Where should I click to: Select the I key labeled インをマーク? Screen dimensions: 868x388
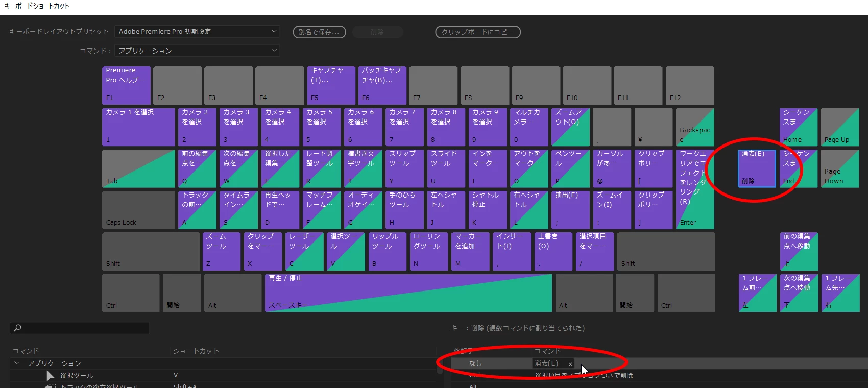(487, 168)
